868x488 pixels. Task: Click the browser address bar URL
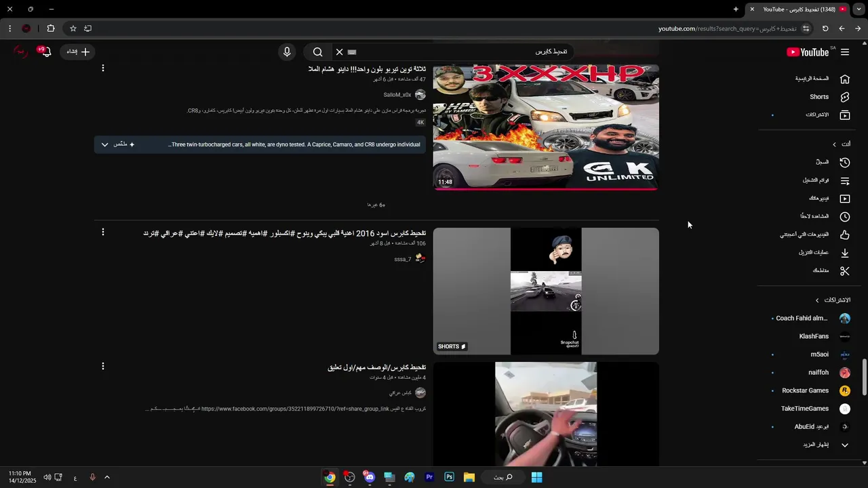(727, 28)
